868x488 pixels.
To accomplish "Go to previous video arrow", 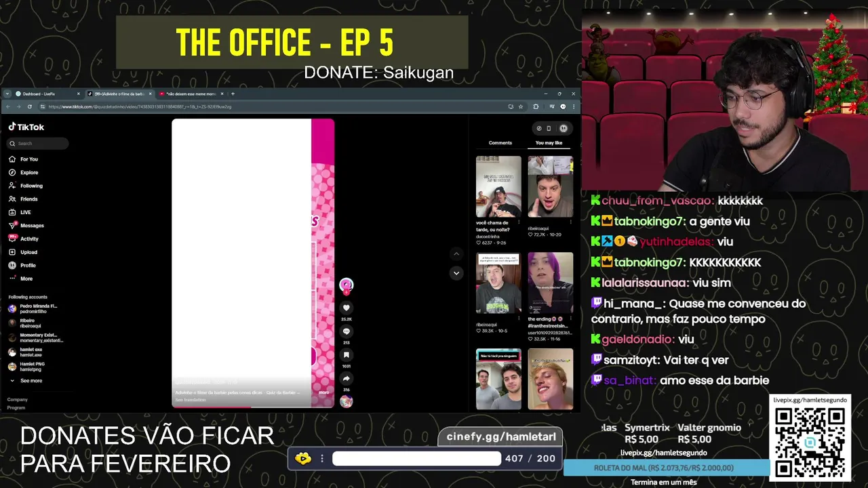I will pyautogui.click(x=456, y=254).
